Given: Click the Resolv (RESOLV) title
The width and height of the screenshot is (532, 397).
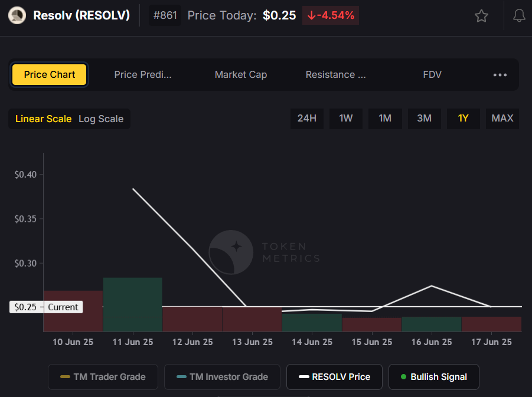Looking at the screenshot, I should pyautogui.click(x=81, y=15).
